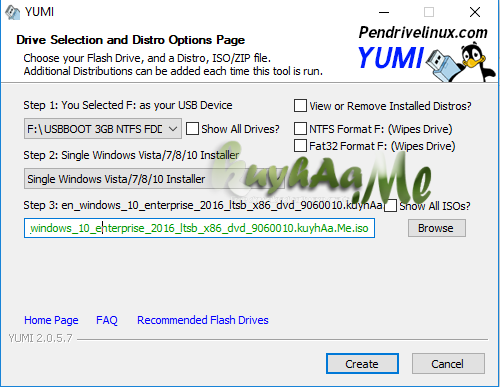The image size is (500, 387).
Task: Enable Show All Drives checkbox
Action: click(x=192, y=129)
